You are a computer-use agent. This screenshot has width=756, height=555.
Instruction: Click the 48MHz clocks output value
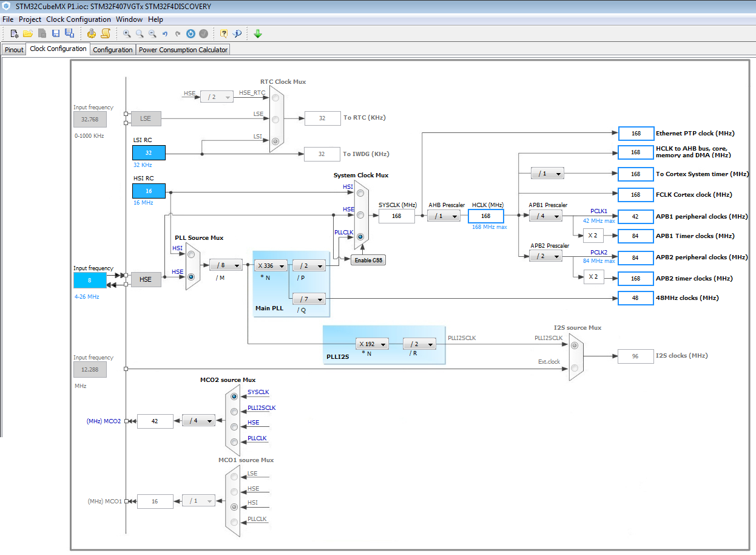click(x=635, y=298)
